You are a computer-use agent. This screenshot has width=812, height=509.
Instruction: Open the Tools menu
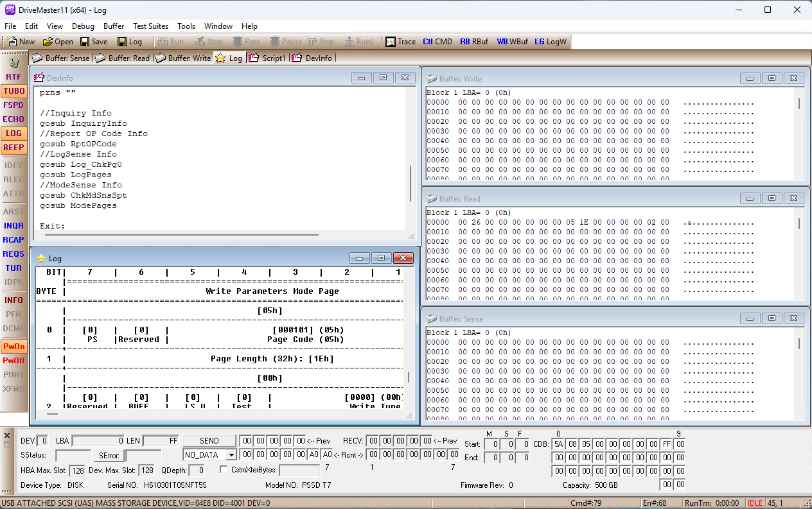click(186, 26)
